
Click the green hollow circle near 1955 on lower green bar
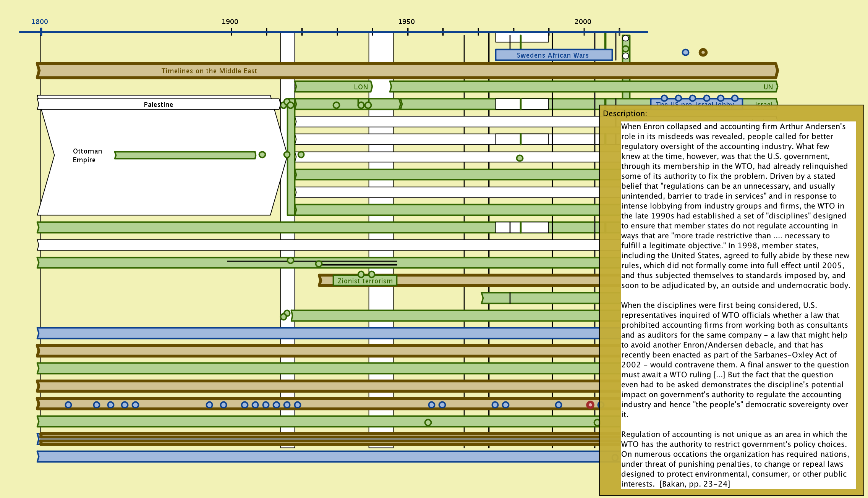click(x=428, y=422)
